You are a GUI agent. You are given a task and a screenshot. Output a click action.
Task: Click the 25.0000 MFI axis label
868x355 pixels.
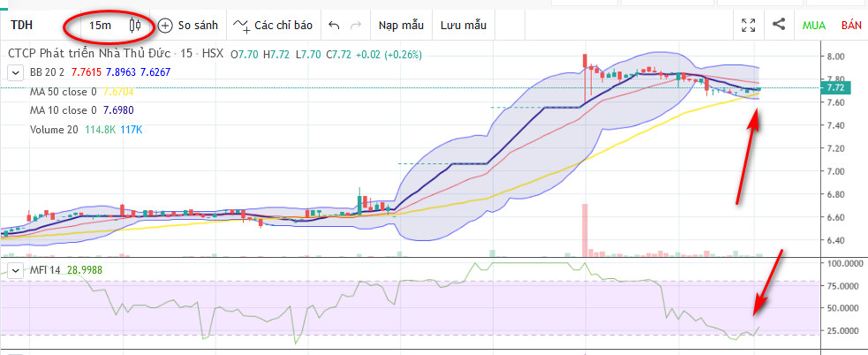843,331
